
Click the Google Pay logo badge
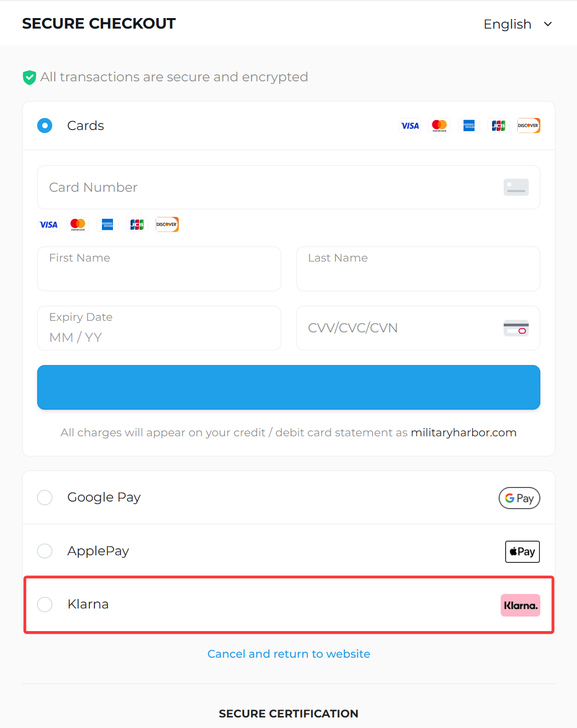[519, 498]
